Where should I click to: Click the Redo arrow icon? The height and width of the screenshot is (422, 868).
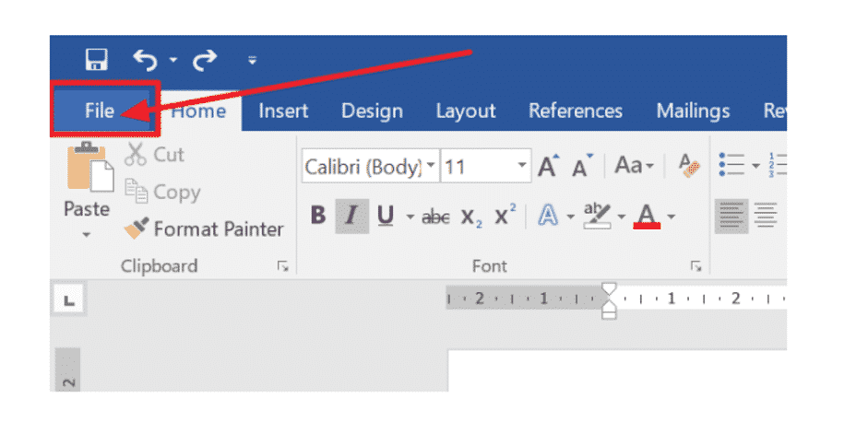[204, 60]
